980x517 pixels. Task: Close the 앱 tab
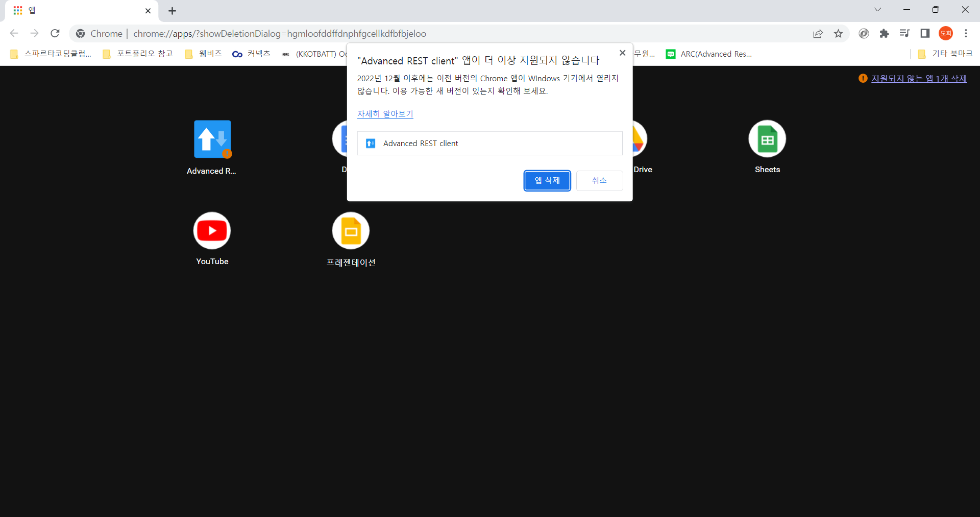point(148,11)
